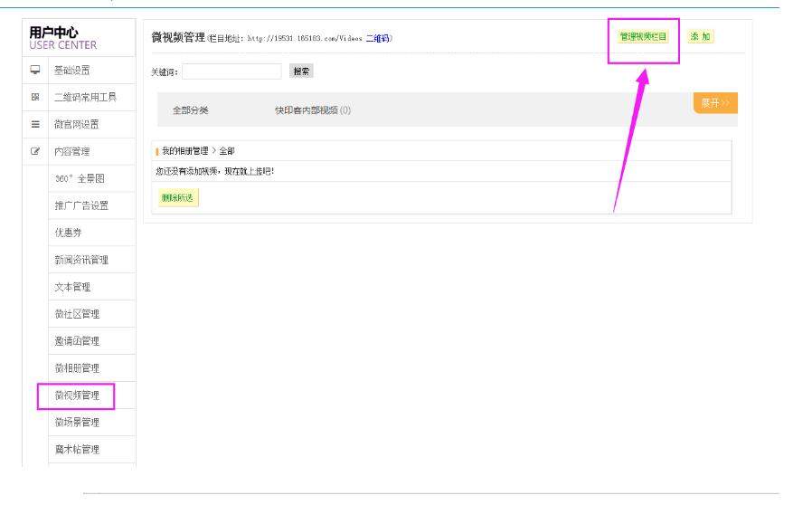
Task: Click the QR grid icon beside 二维码常用工具
Action: tap(35, 97)
